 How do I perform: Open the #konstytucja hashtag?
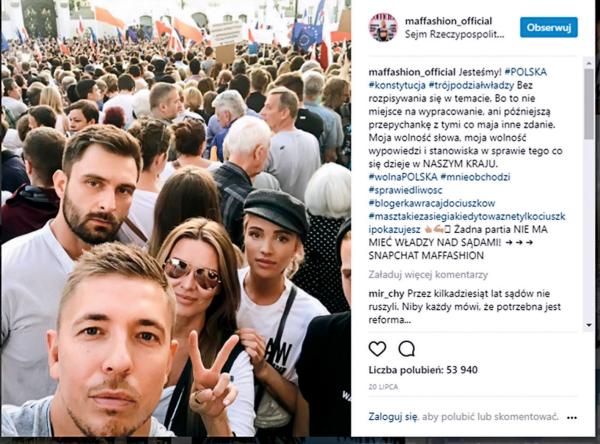coord(397,85)
